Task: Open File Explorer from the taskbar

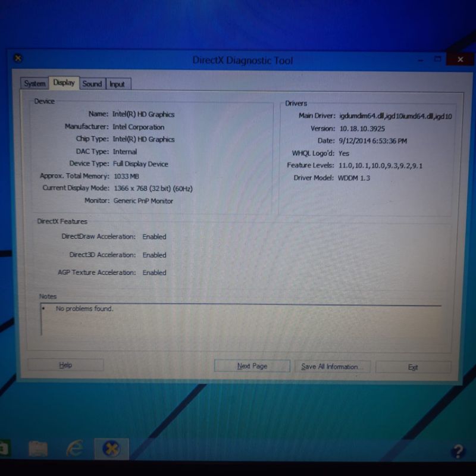Action: pos(38,449)
